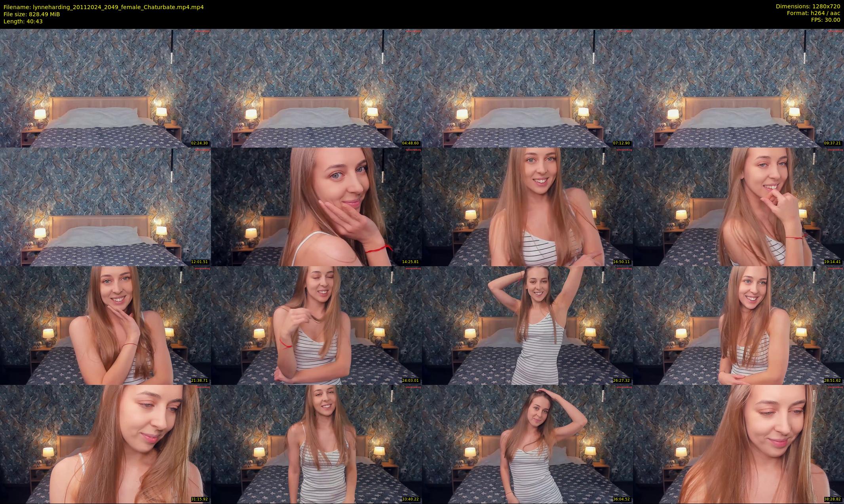Click the thumbnail timestamped 02:24.30

click(105, 88)
